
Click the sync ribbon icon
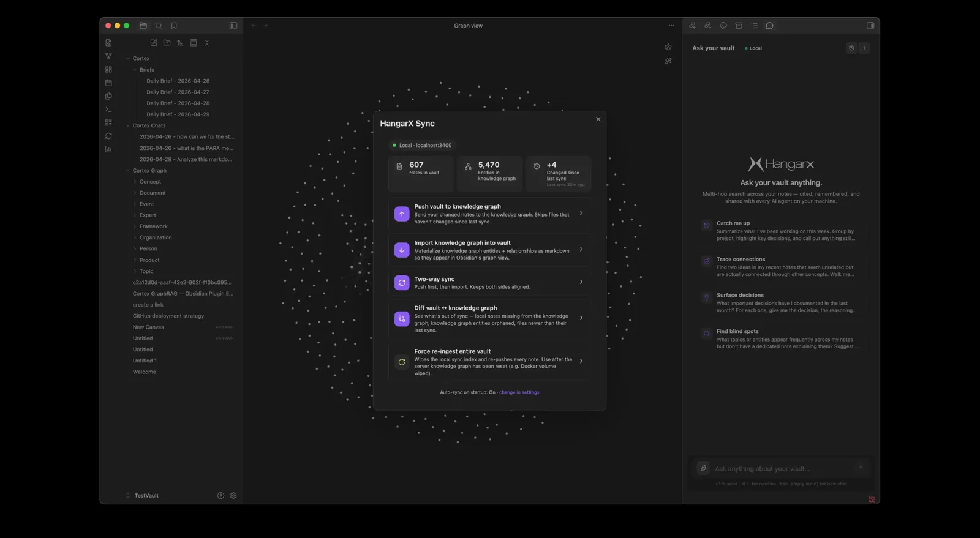coord(108,136)
